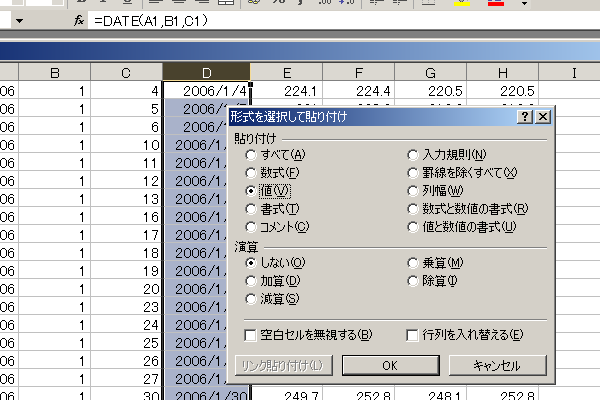Select the 値(V) paste option
This screenshot has height=400, width=600.
coord(268,191)
